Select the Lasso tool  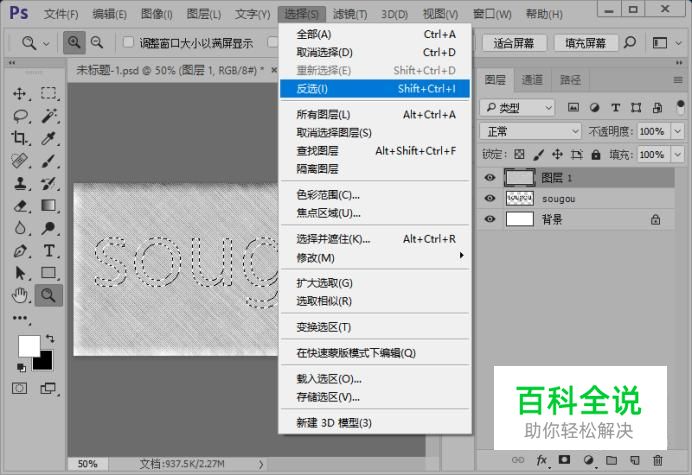20,116
